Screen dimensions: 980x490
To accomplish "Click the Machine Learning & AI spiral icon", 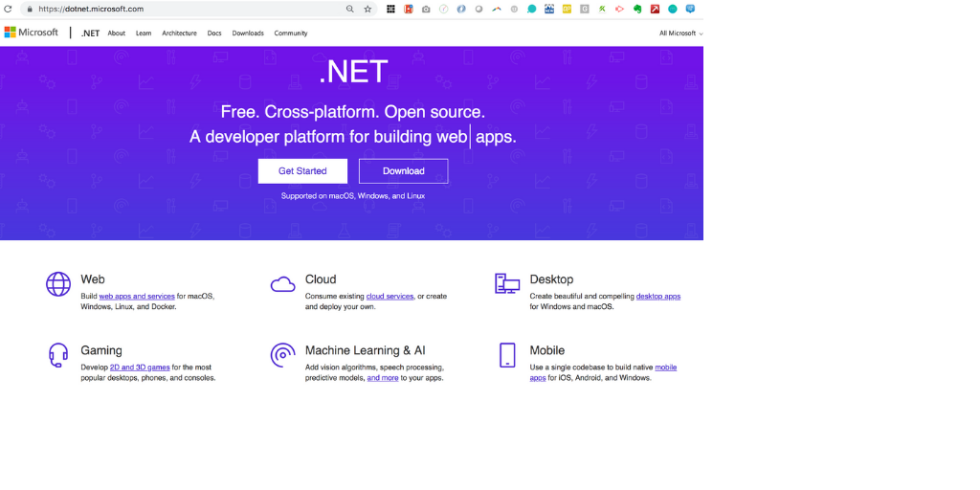I will tap(282, 355).
